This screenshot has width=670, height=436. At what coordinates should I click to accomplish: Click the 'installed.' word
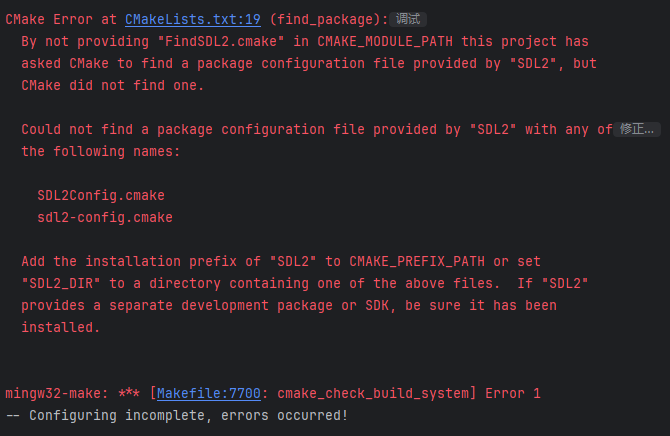coord(61,327)
